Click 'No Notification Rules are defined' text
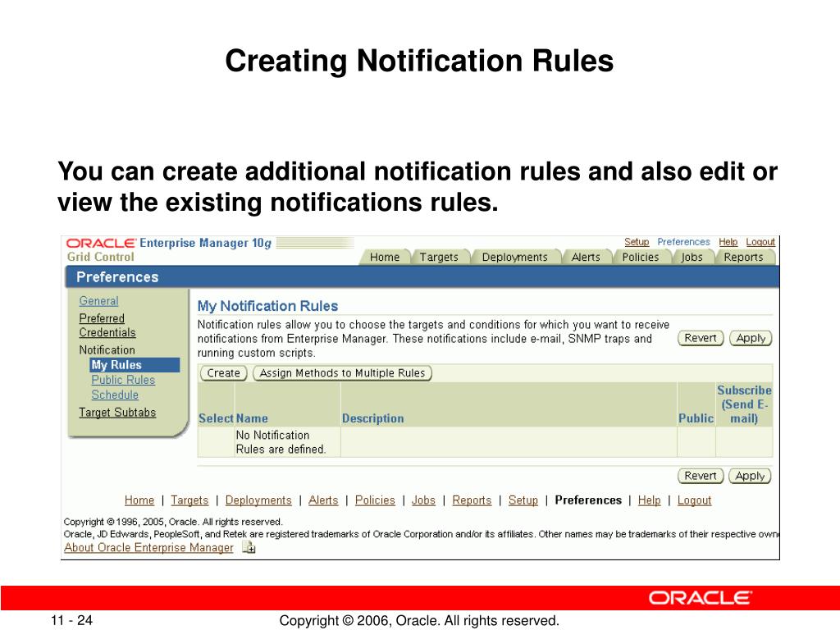The height and width of the screenshot is (630, 840). (x=281, y=442)
